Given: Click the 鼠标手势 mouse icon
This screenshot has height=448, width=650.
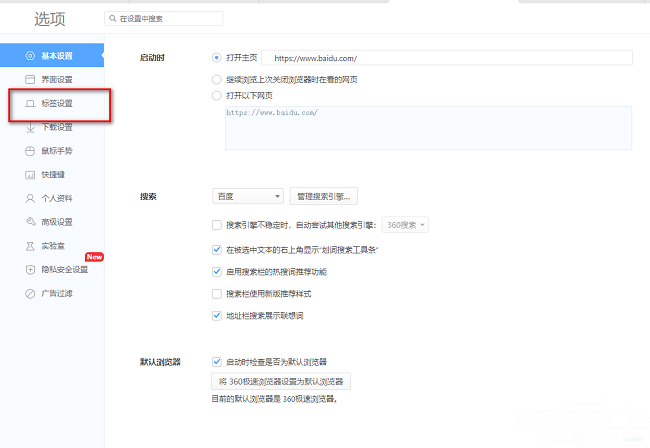Looking at the screenshot, I should [30, 151].
